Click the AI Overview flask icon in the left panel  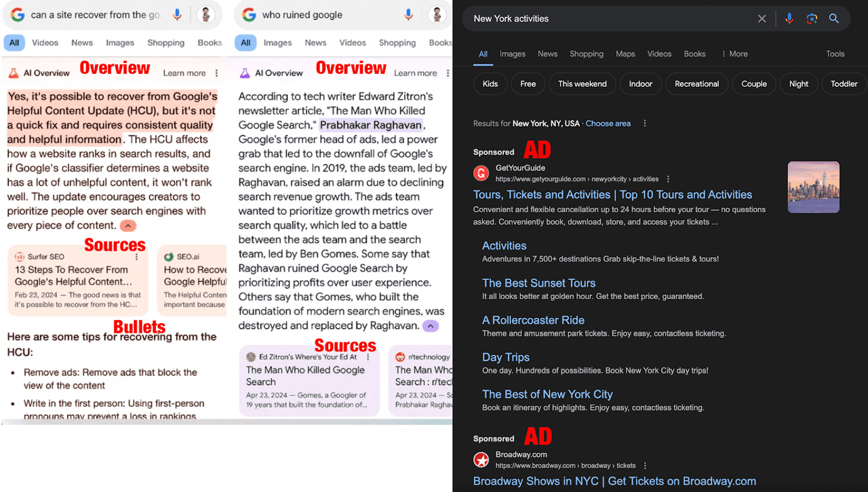(x=13, y=73)
